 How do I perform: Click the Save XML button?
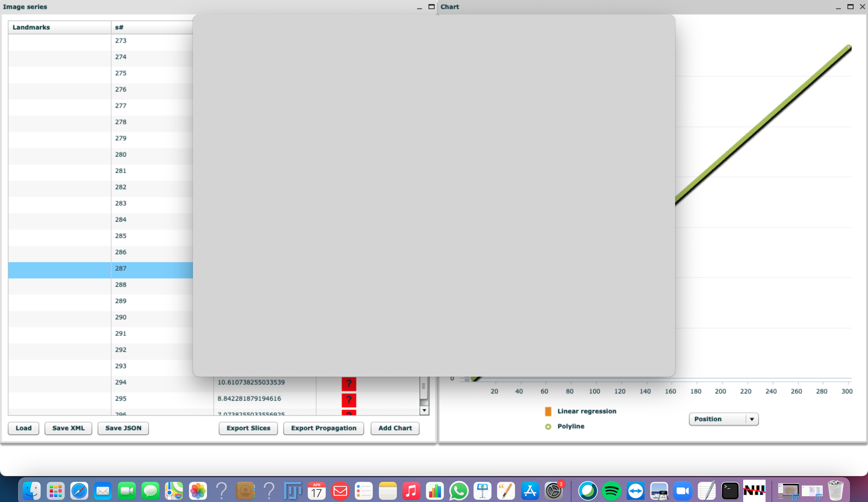point(68,428)
